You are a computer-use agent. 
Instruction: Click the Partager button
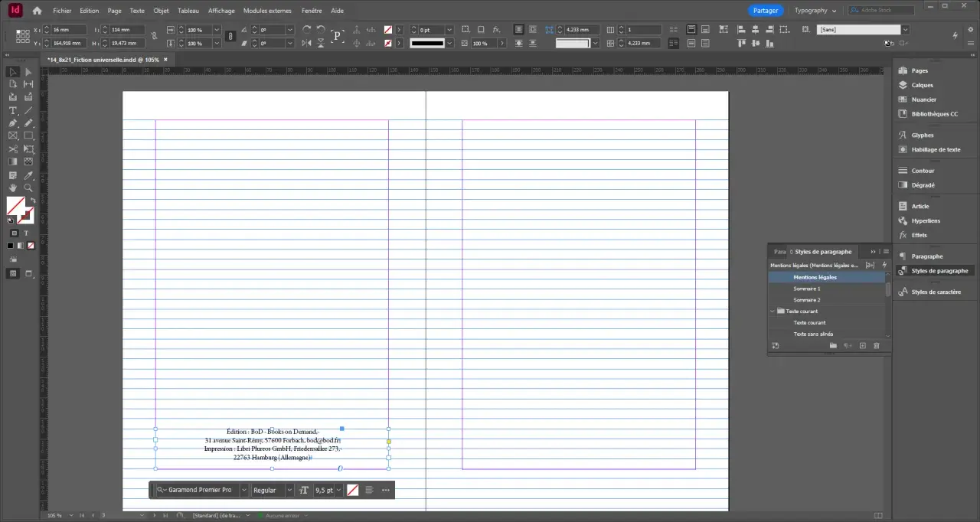click(x=766, y=11)
